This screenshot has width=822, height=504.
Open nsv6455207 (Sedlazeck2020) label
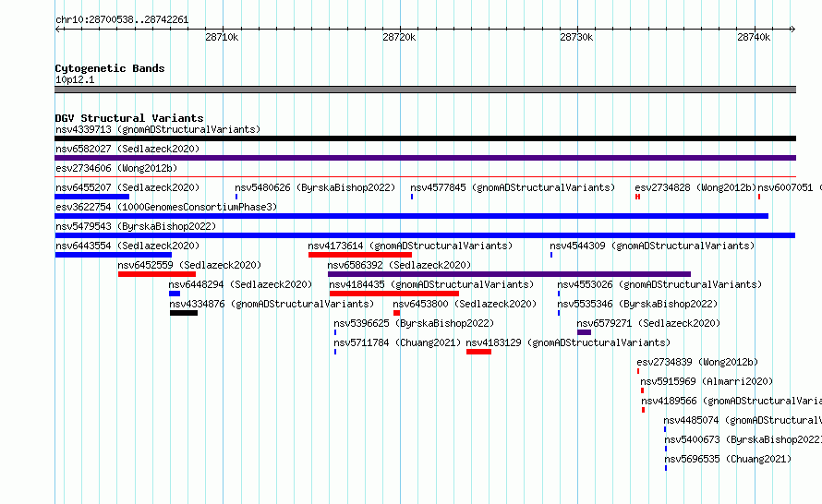[x=127, y=187]
